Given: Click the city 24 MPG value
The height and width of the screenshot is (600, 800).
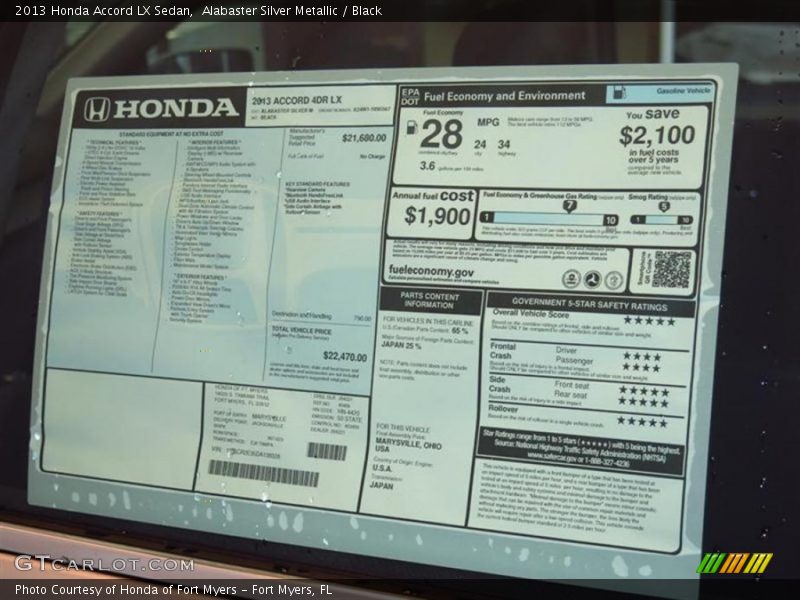Looking at the screenshot, I should (480, 144).
